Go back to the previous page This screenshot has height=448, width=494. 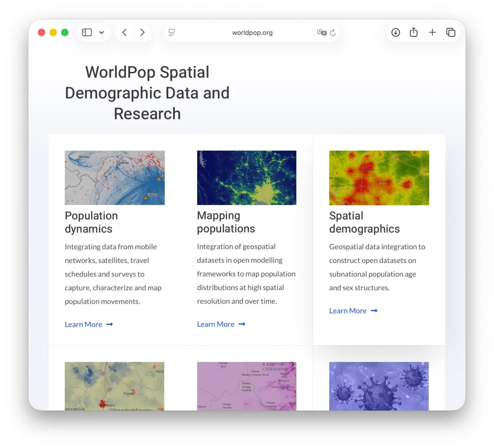[x=124, y=32]
